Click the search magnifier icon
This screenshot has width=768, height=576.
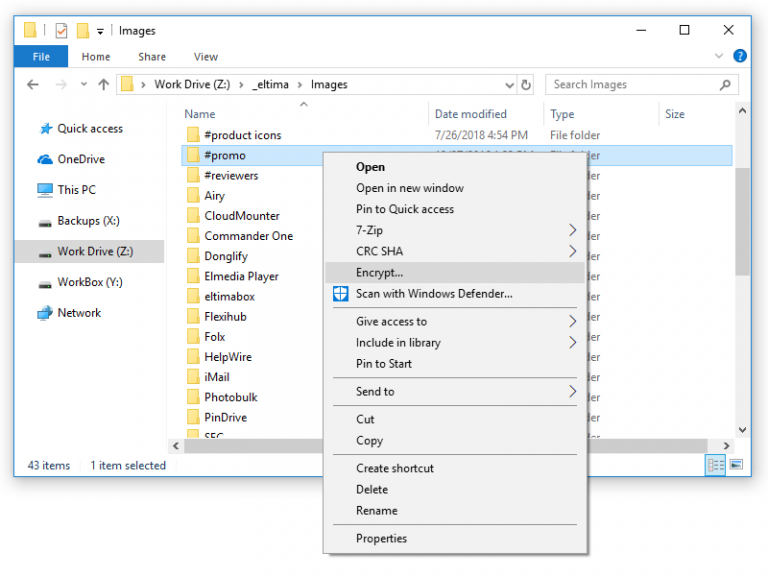click(x=725, y=85)
